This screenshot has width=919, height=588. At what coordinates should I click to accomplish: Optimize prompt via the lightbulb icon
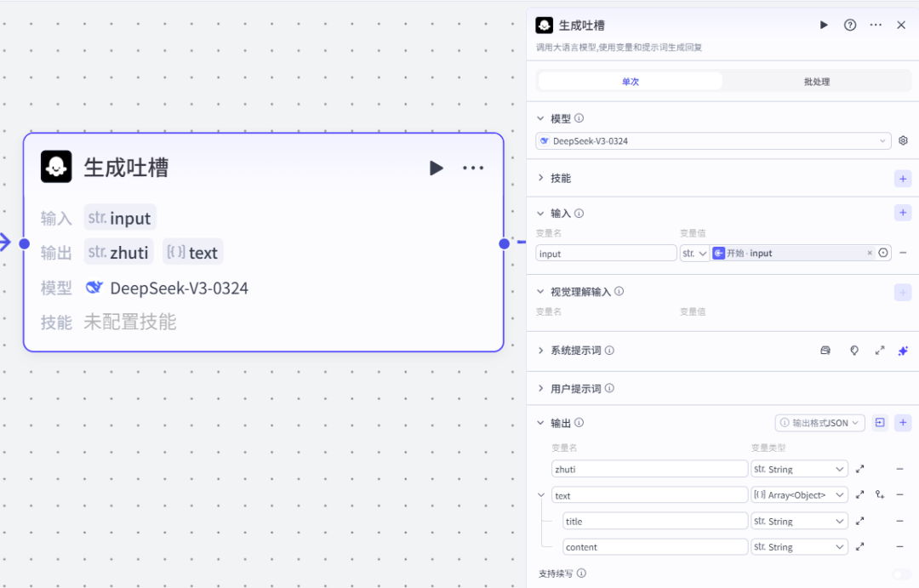(853, 350)
